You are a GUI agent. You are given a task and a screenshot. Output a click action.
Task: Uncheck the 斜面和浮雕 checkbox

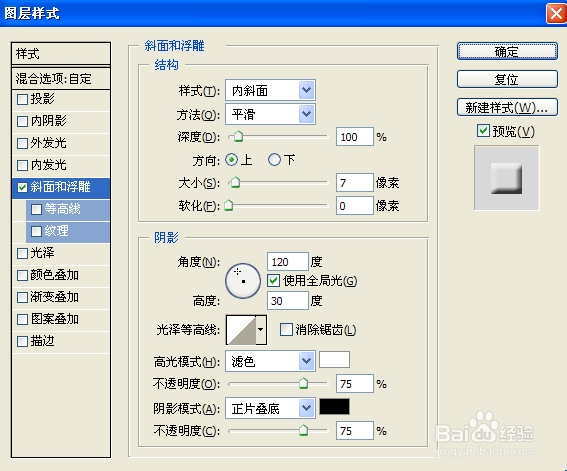(x=22, y=187)
